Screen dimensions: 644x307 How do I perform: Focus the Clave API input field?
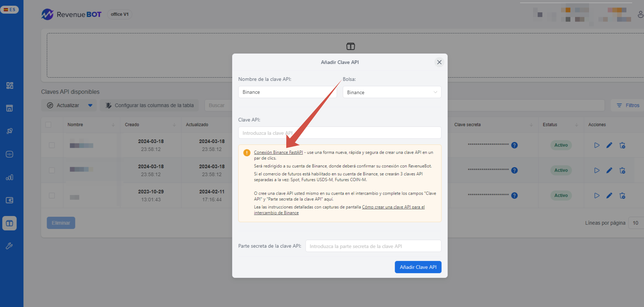[340, 133]
